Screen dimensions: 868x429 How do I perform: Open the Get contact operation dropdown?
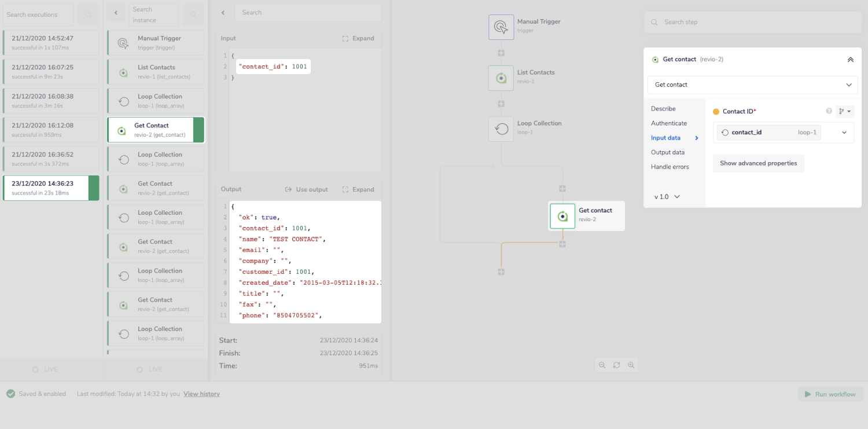click(x=752, y=85)
